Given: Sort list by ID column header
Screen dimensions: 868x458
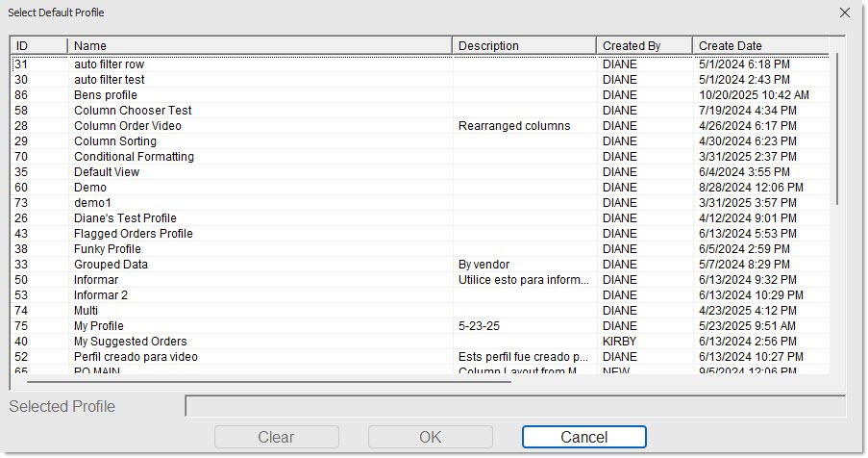Looking at the screenshot, I should [x=38, y=45].
